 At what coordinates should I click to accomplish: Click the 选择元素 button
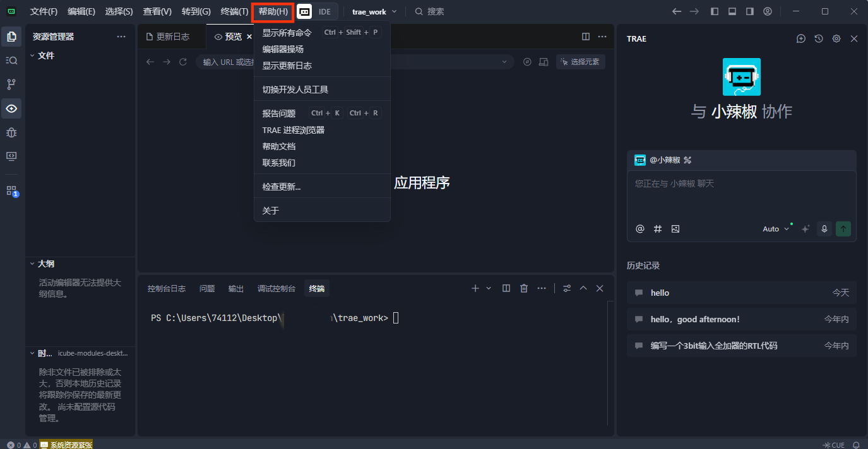[580, 62]
